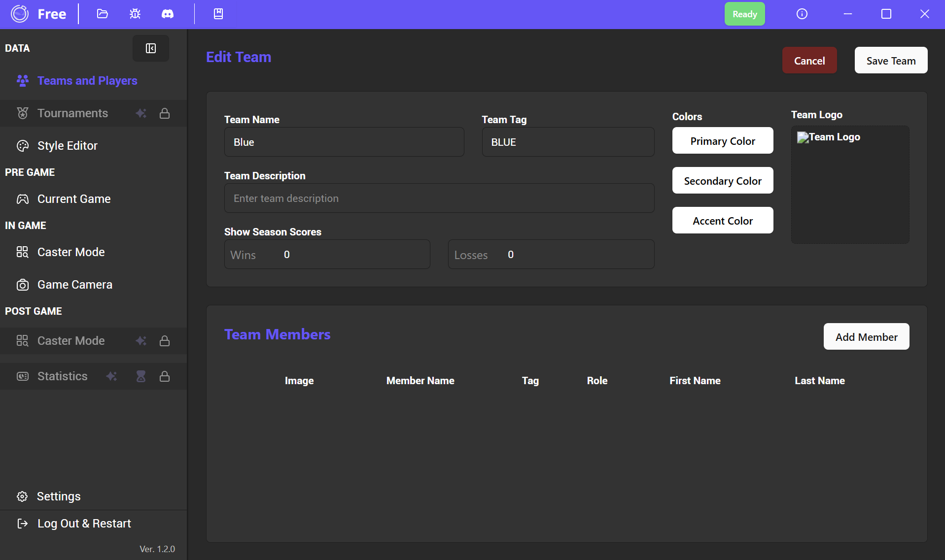Click the bug report icon
Viewport: 945px width, 560px height.
pyautogui.click(x=135, y=14)
